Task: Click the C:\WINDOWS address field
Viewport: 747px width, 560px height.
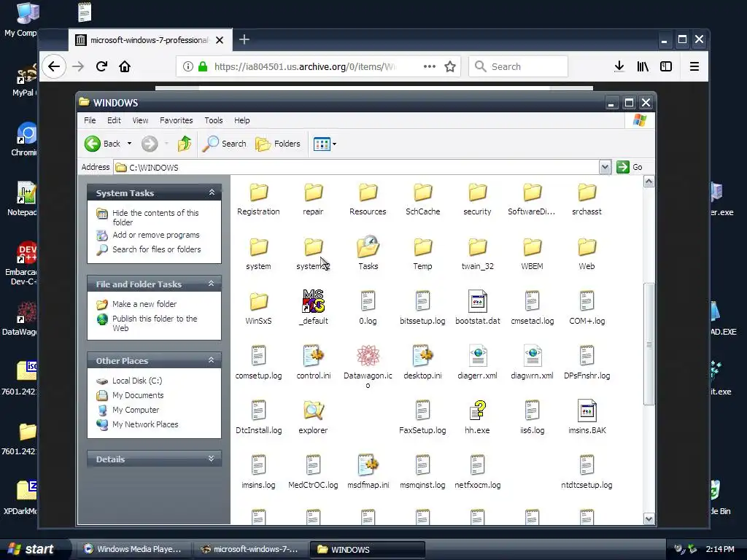Action: coord(357,167)
